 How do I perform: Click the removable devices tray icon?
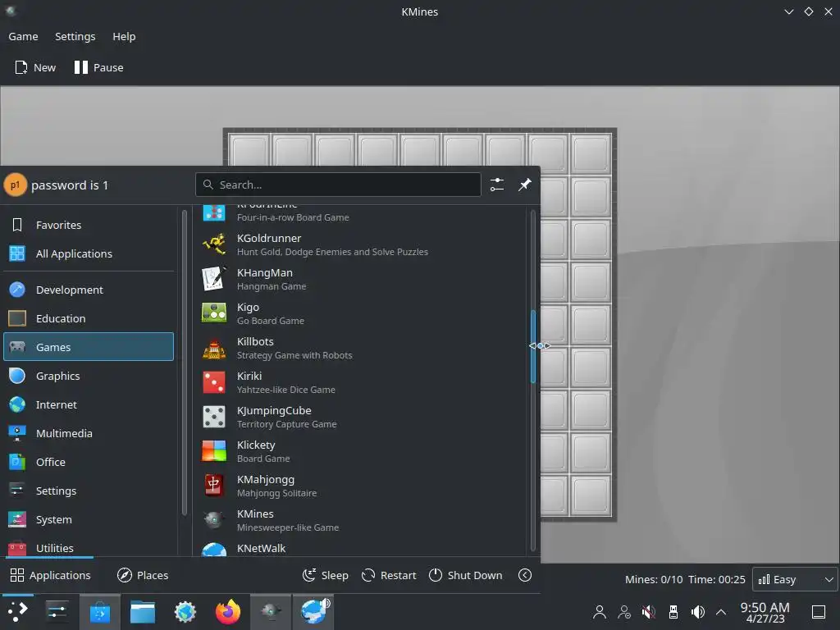(673, 612)
